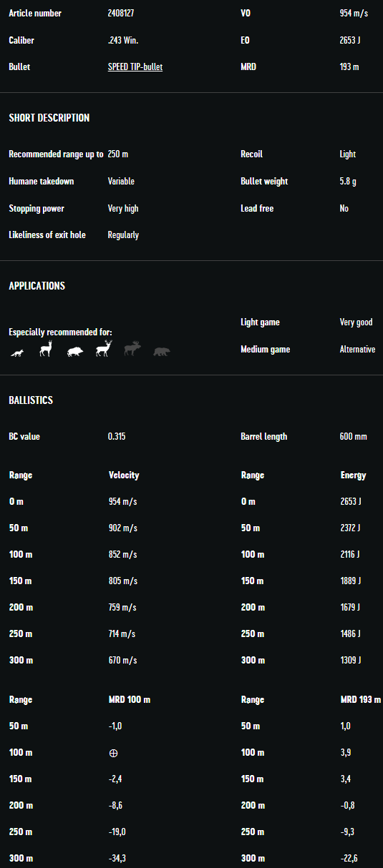Click the Energy column header
Screen dimensions: 383x868
353,475
